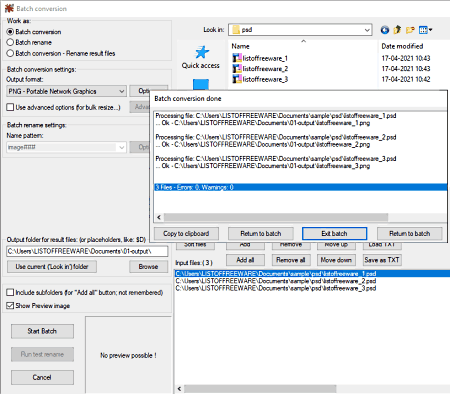Open the Name pattern image### dropdown
This screenshot has height=394, width=450.
click(66, 147)
